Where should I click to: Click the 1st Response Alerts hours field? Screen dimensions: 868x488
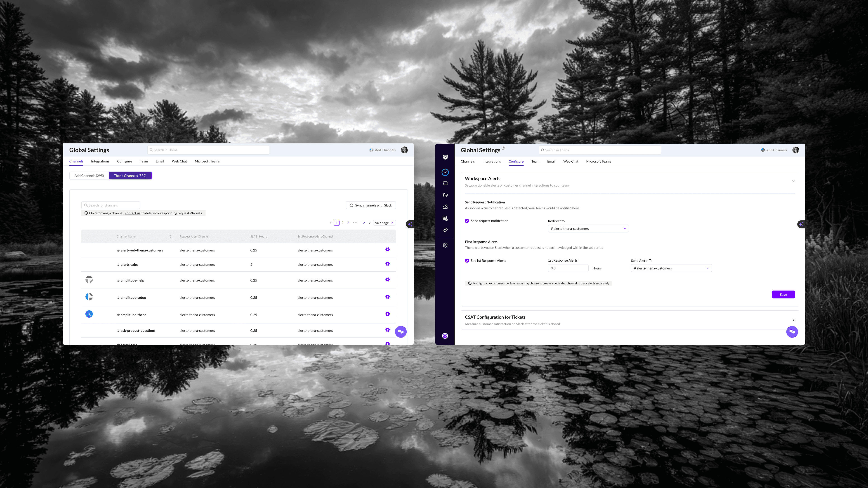click(568, 268)
